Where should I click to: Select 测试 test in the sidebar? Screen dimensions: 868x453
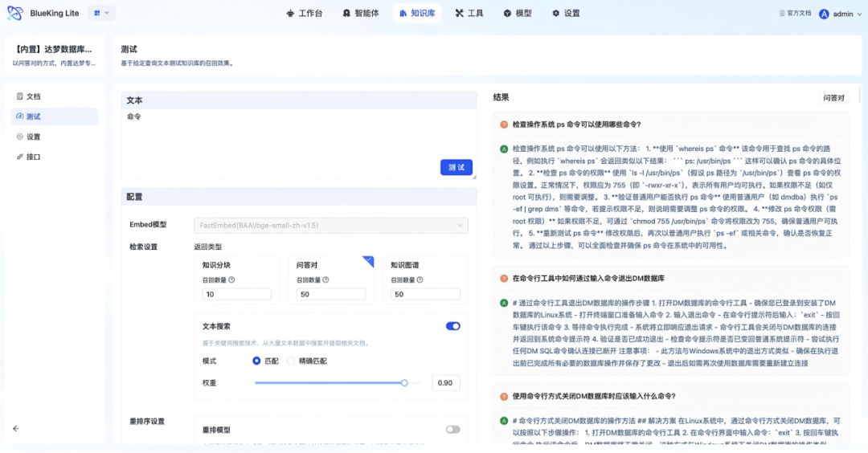(x=55, y=116)
